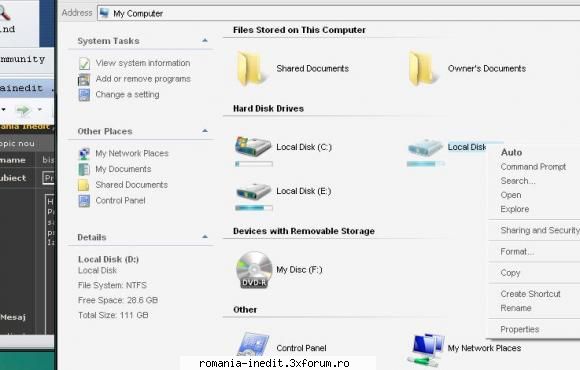
Task: Choose Auto from the context menu
Action: coord(511,152)
